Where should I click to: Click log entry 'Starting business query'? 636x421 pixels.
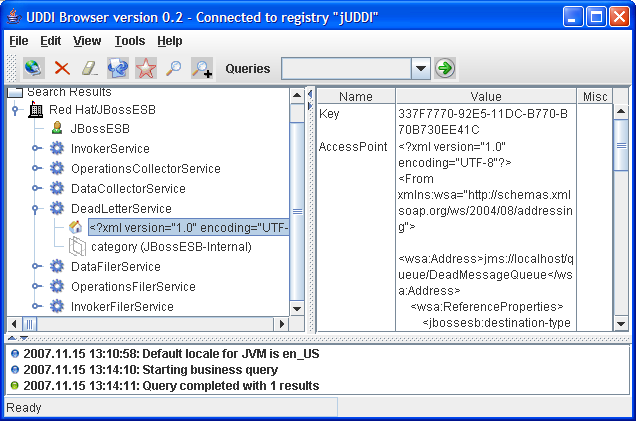click(210, 369)
